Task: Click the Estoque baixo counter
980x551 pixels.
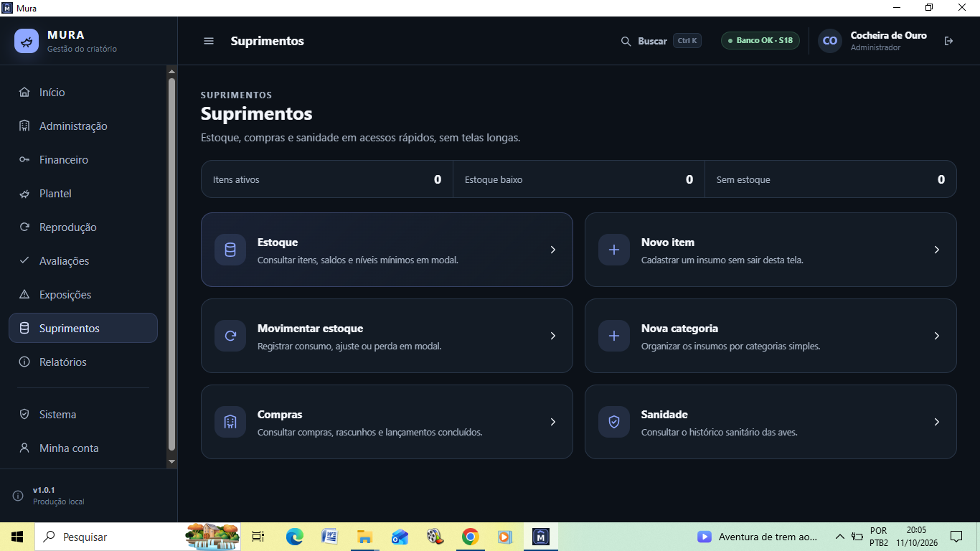Action: [579, 179]
